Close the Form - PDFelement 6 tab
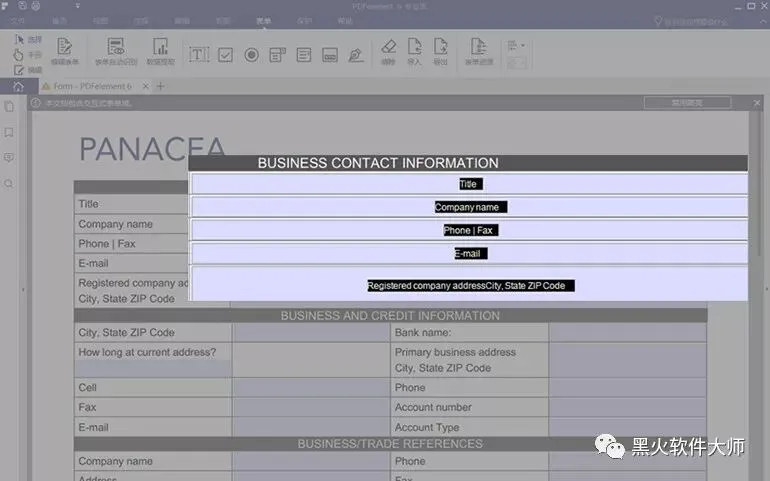Image resolution: width=770 pixels, height=481 pixels. coord(146,86)
